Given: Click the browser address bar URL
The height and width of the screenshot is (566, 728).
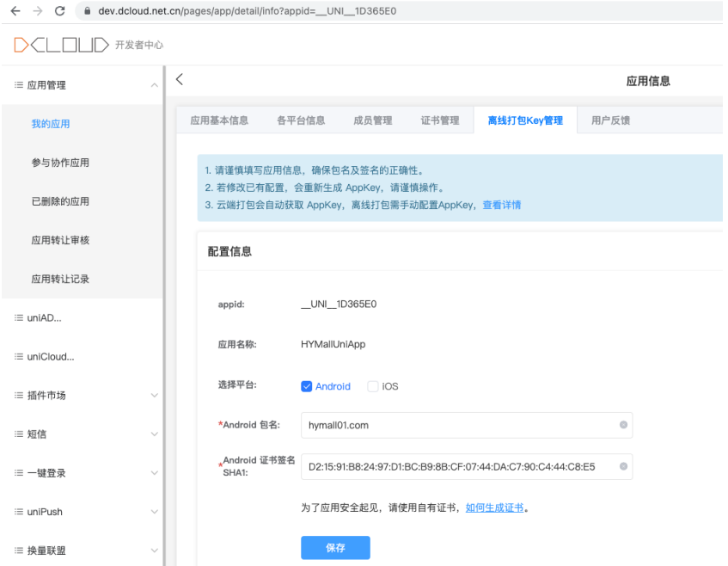Looking at the screenshot, I should point(247,11).
